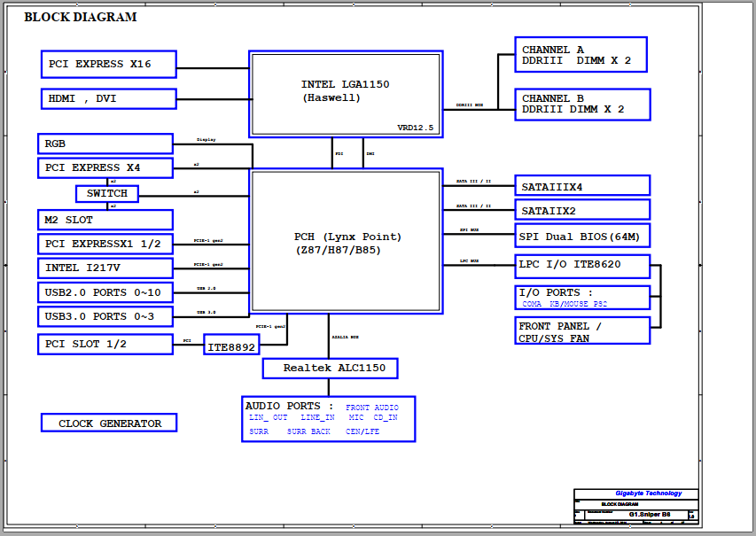Select the PCI EXPRESS X4 box
This screenshot has height=536, width=756.
click(105, 167)
